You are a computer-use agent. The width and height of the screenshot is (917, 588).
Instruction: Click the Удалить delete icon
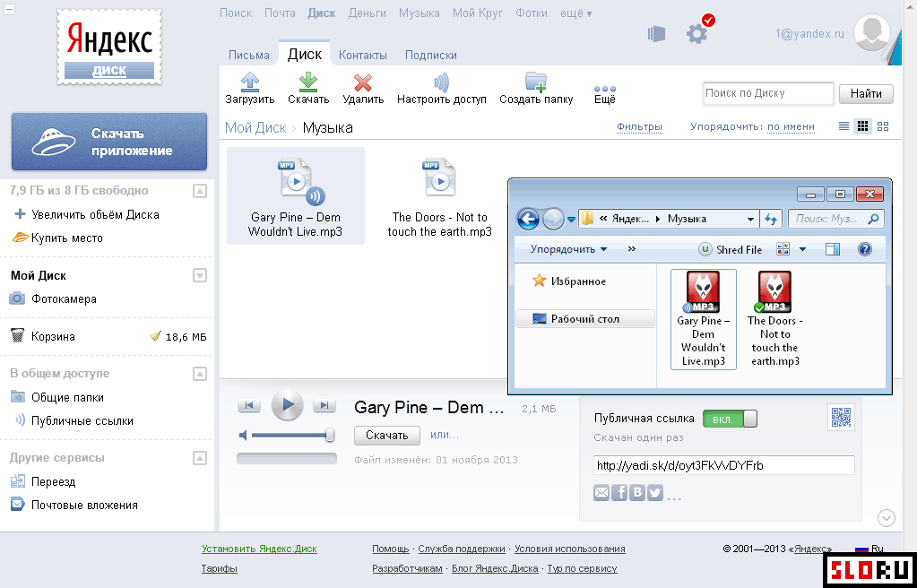[363, 82]
